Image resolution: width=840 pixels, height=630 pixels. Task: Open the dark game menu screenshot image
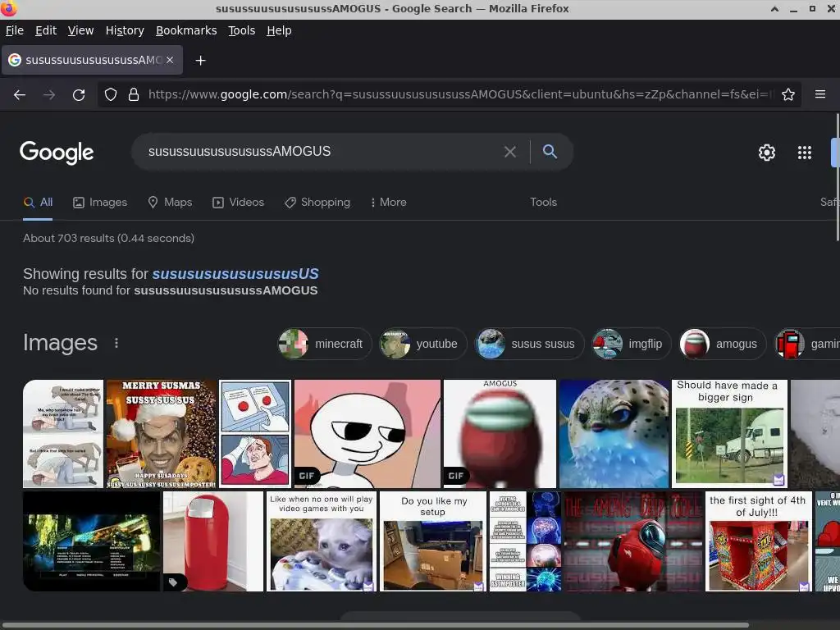point(92,541)
